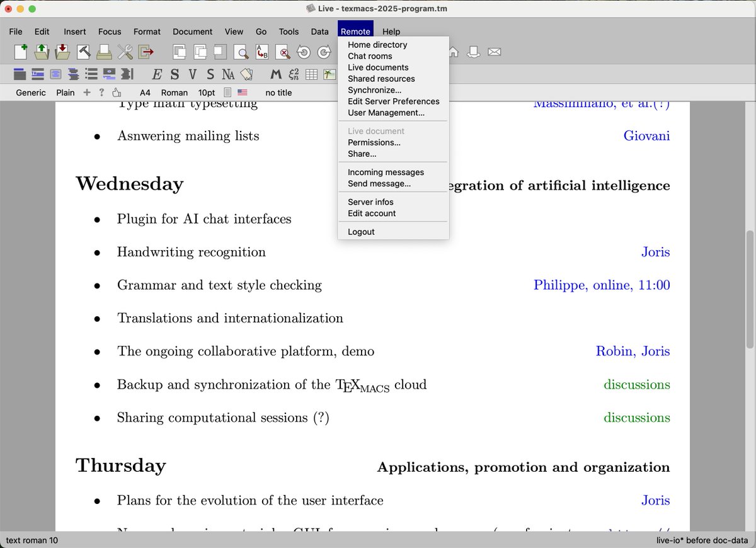Click the spell check magnifier icon
The image size is (756, 548).
coord(283,52)
